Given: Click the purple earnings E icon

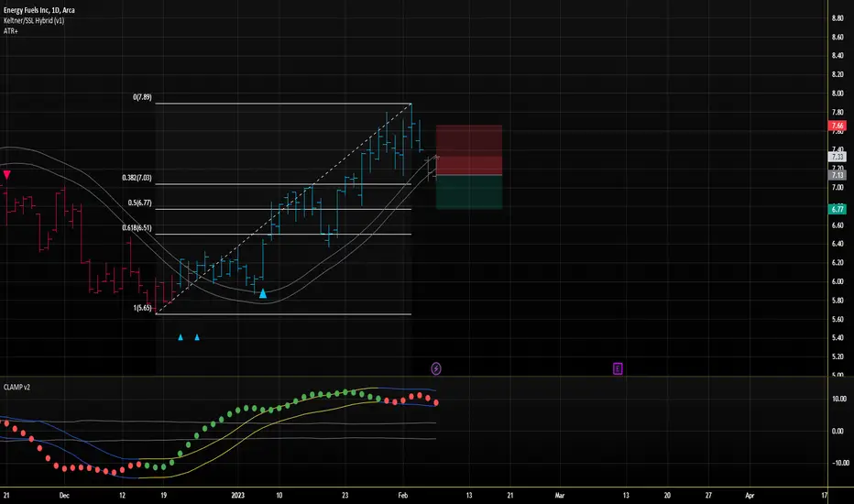Looking at the screenshot, I should tap(617, 369).
